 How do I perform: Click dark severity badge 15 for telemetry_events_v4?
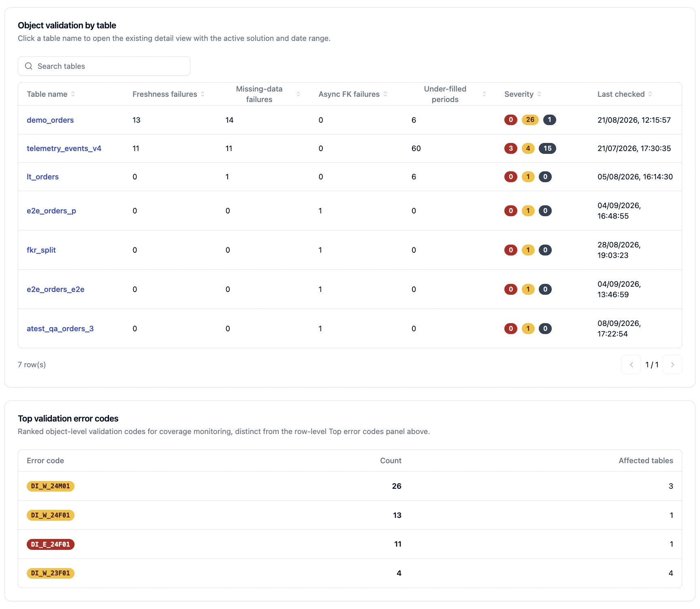(x=547, y=148)
